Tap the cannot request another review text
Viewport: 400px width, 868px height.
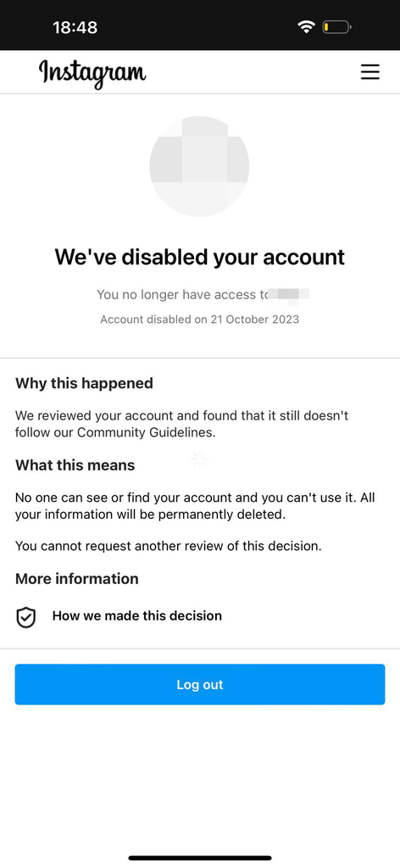[168, 546]
